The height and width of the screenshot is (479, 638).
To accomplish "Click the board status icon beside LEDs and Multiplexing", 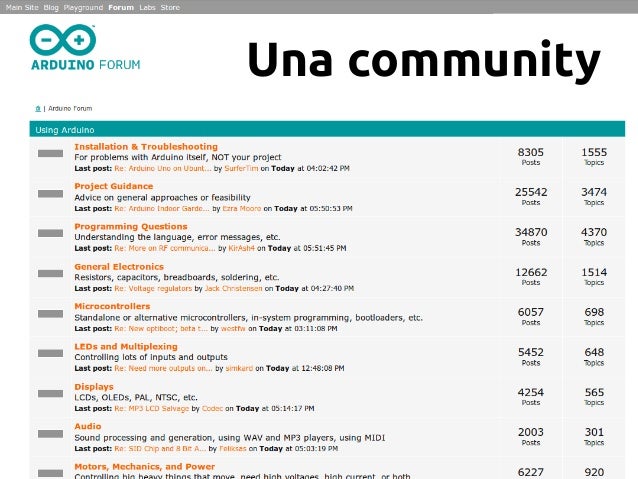I will pyautogui.click(x=50, y=353).
